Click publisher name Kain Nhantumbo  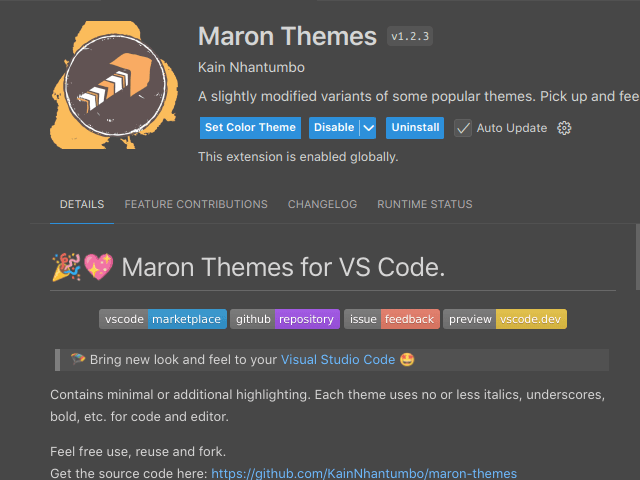(251, 67)
